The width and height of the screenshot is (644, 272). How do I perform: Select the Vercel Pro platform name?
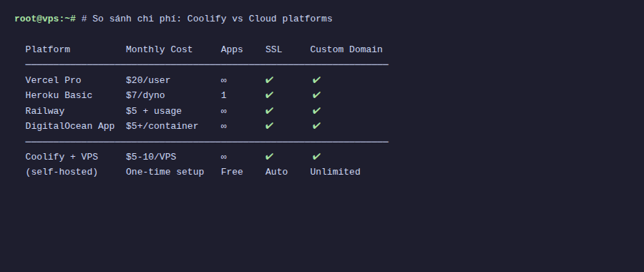54,81
